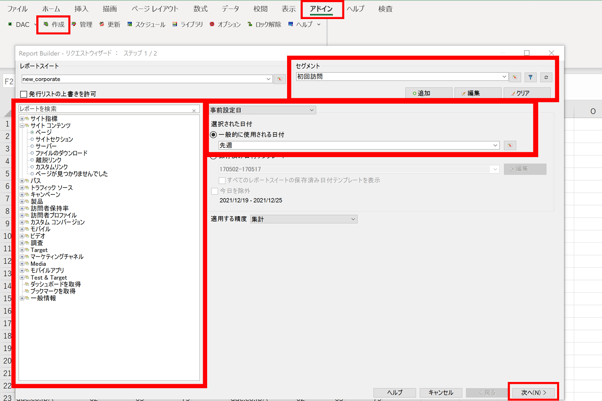
Task: Click the funnel filter icon in セグメント section
Action: click(x=531, y=77)
